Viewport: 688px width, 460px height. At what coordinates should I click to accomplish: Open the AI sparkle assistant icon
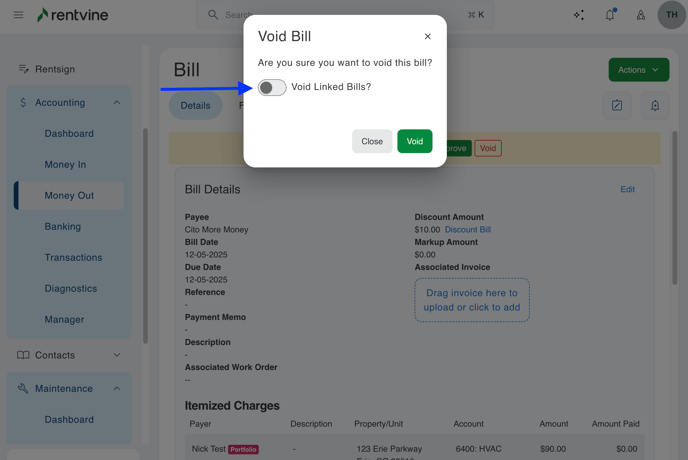tap(579, 15)
